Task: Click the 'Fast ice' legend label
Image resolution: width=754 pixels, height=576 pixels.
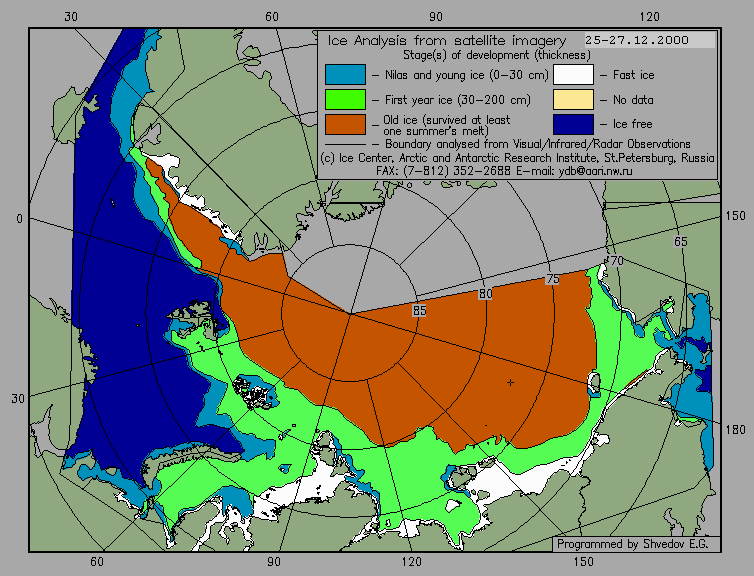Action: click(x=633, y=75)
